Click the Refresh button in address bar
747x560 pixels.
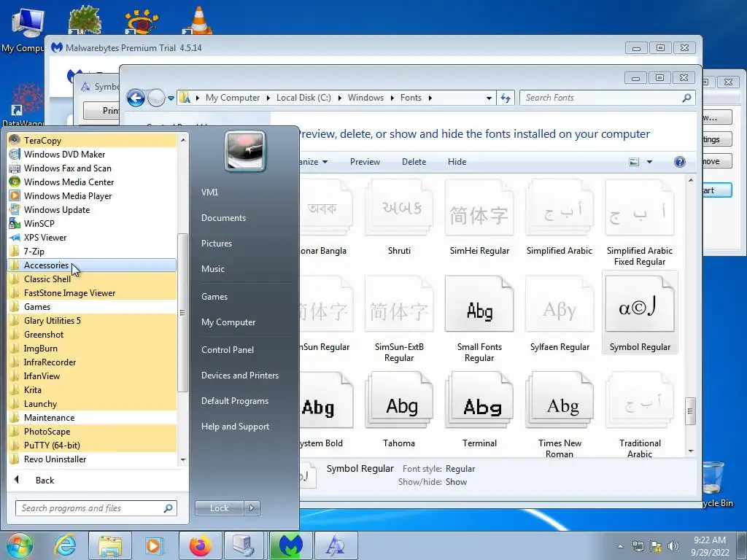point(506,98)
